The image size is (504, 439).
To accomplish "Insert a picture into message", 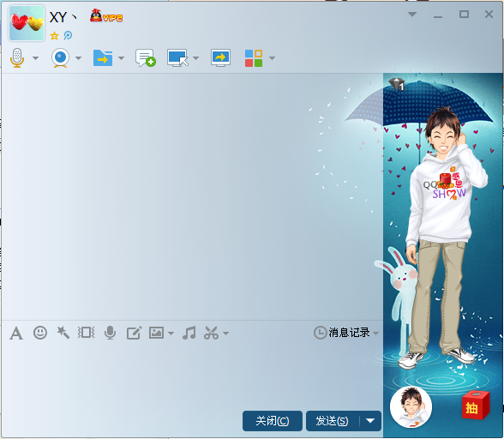I will click(x=156, y=333).
